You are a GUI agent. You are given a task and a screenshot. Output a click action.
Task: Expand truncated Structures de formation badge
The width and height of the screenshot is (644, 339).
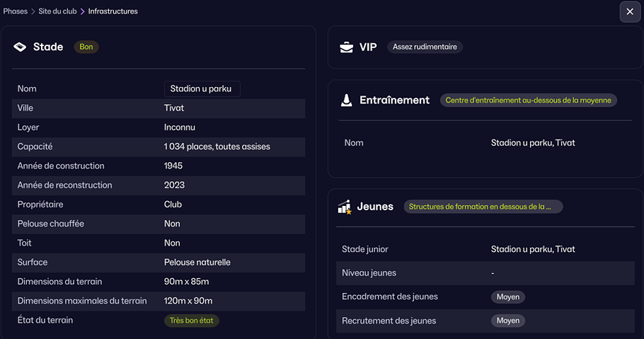point(483,207)
